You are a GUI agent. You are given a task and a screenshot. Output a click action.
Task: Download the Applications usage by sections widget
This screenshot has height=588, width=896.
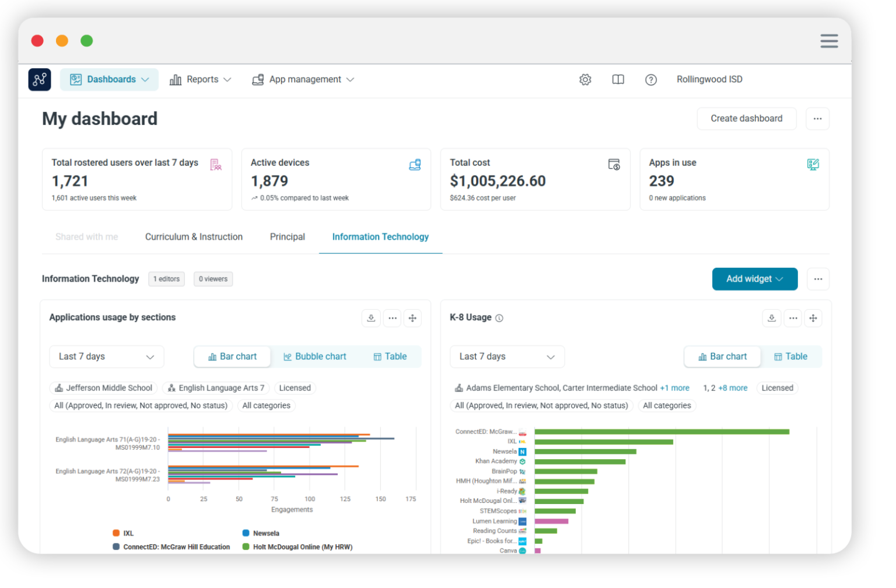point(371,318)
